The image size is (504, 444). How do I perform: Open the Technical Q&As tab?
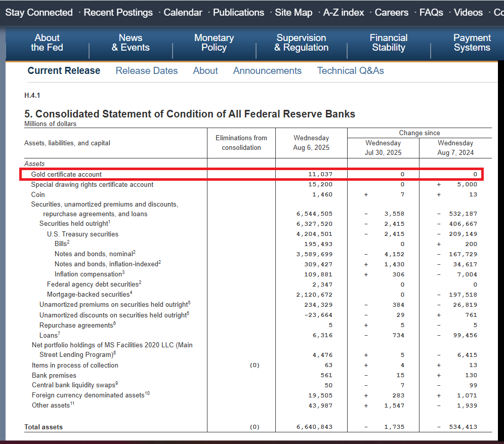[x=350, y=71]
